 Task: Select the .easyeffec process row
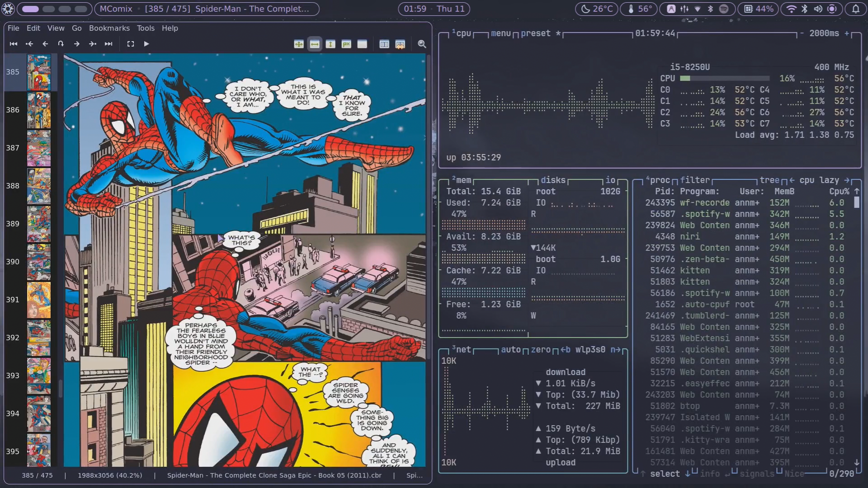tap(745, 384)
